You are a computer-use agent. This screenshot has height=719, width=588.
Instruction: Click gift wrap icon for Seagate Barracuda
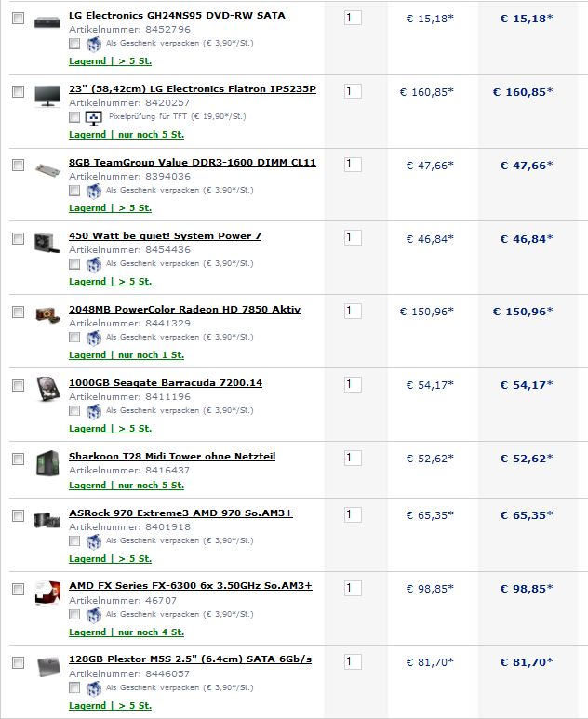coord(94,411)
